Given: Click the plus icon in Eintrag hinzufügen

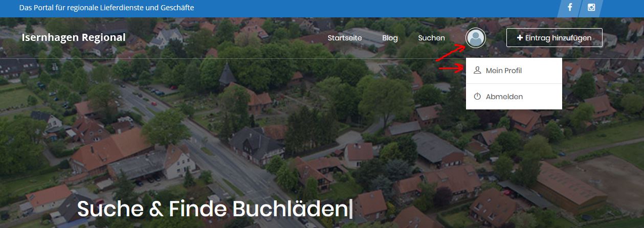Looking at the screenshot, I should coord(520,38).
